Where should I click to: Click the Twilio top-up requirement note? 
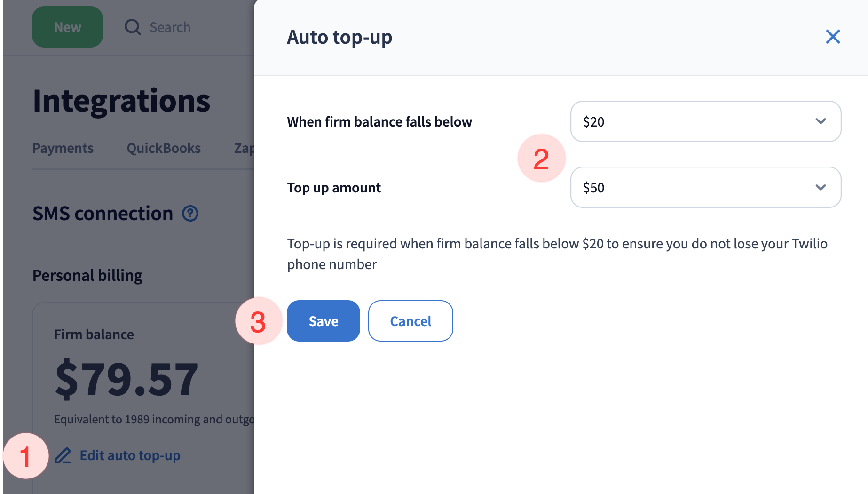557,254
